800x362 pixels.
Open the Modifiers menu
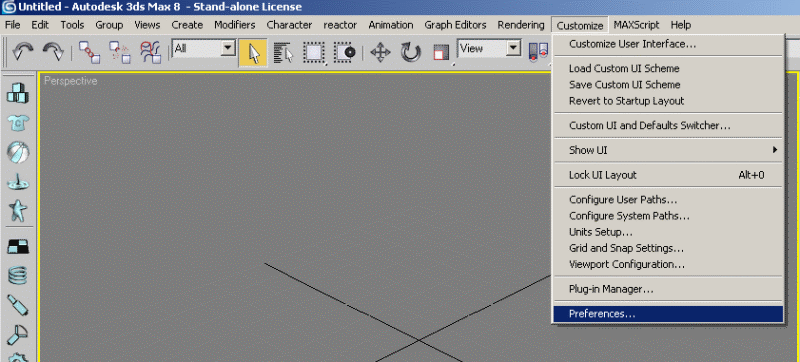click(x=235, y=25)
